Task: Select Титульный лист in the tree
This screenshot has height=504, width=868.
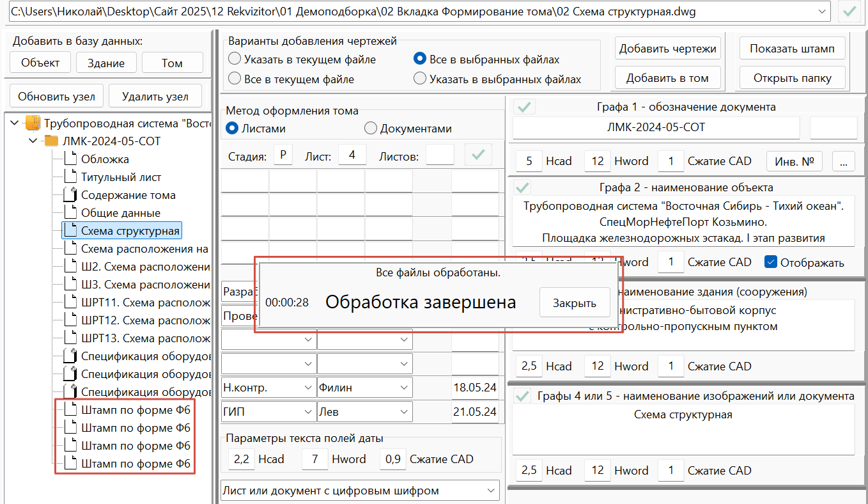Action: (x=121, y=177)
